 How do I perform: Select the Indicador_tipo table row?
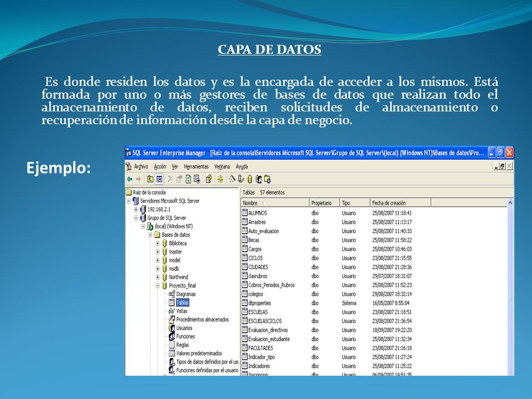tap(327, 357)
